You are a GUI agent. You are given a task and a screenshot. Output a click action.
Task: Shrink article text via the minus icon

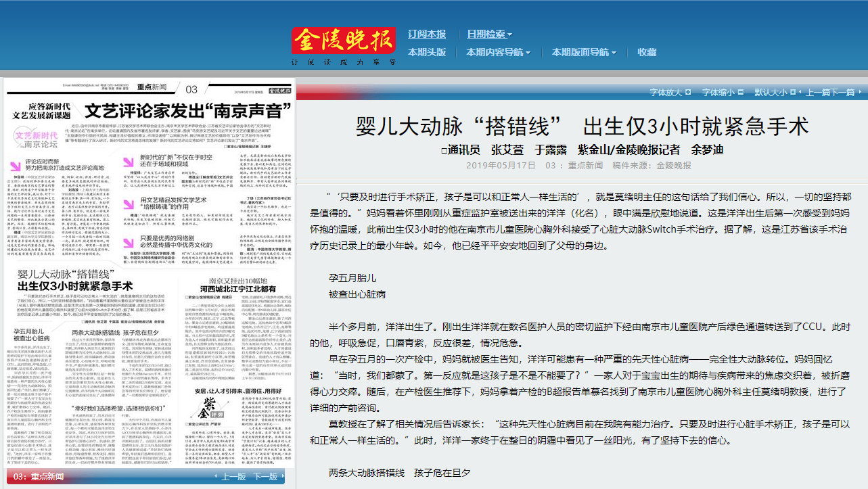tap(740, 92)
